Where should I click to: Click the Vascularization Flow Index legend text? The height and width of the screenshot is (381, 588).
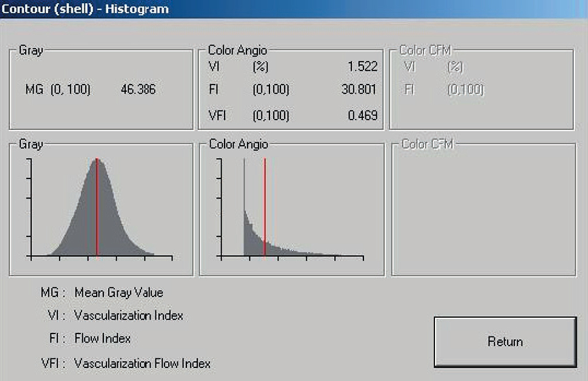click(x=142, y=364)
